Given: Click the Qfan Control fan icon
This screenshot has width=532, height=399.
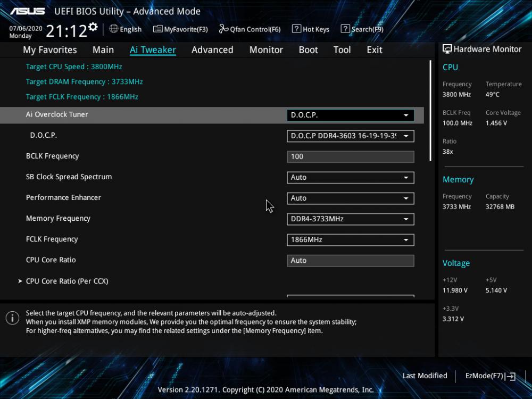Looking at the screenshot, I should (223, 29).
